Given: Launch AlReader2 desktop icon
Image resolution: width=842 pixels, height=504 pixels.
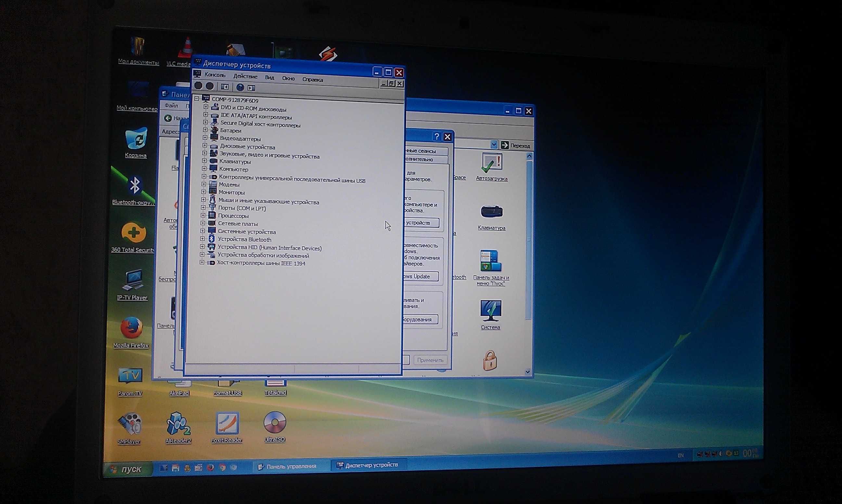Looking at the screenshot, I should point(178,428).
